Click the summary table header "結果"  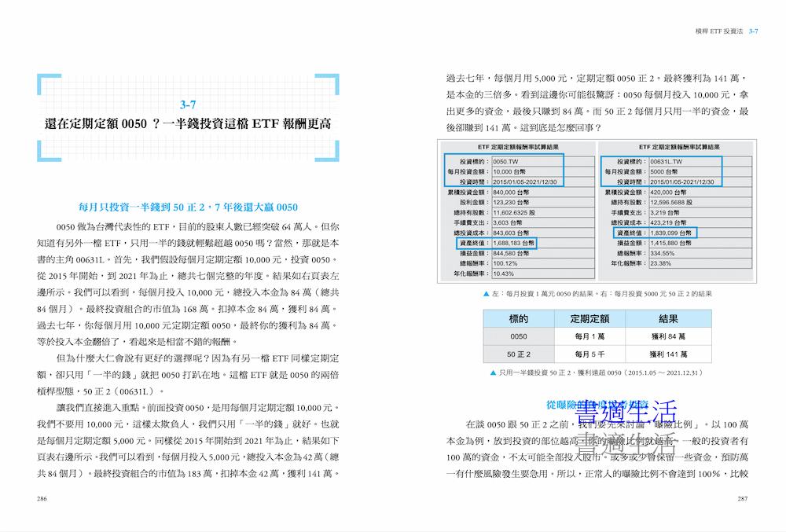[668, 318]
